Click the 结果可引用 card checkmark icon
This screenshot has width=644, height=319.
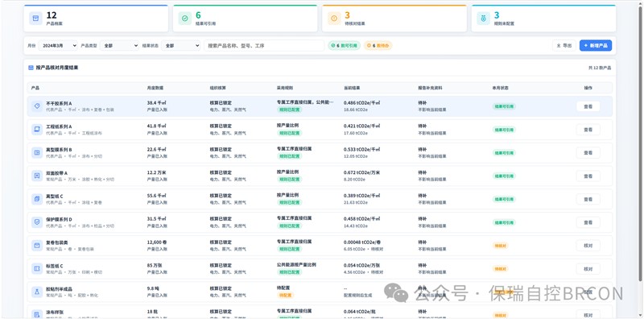tap(185, 19)
